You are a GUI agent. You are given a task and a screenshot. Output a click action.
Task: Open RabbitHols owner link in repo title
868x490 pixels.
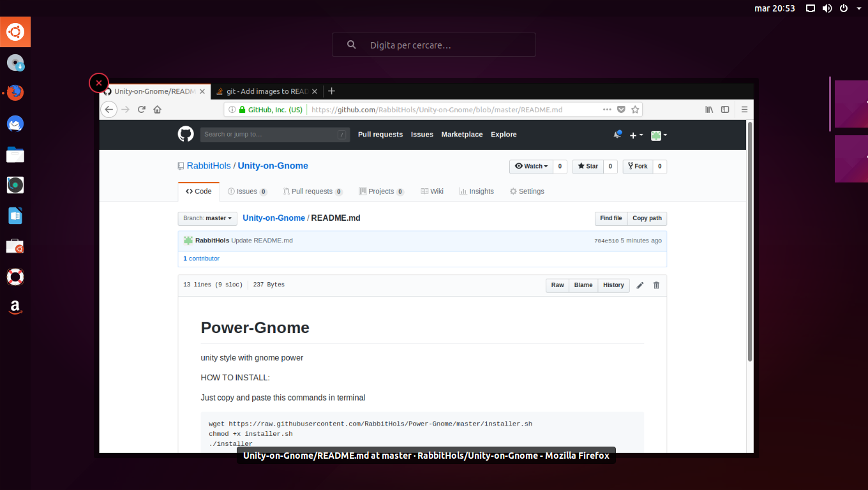point(209,166)
